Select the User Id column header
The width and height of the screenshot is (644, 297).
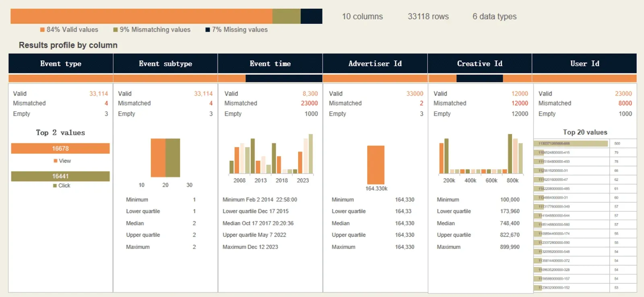[x=584, y=63]
